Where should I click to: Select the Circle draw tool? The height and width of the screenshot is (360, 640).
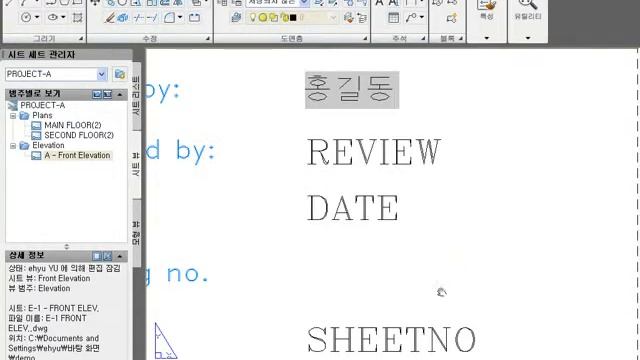(x=26, y=18)
